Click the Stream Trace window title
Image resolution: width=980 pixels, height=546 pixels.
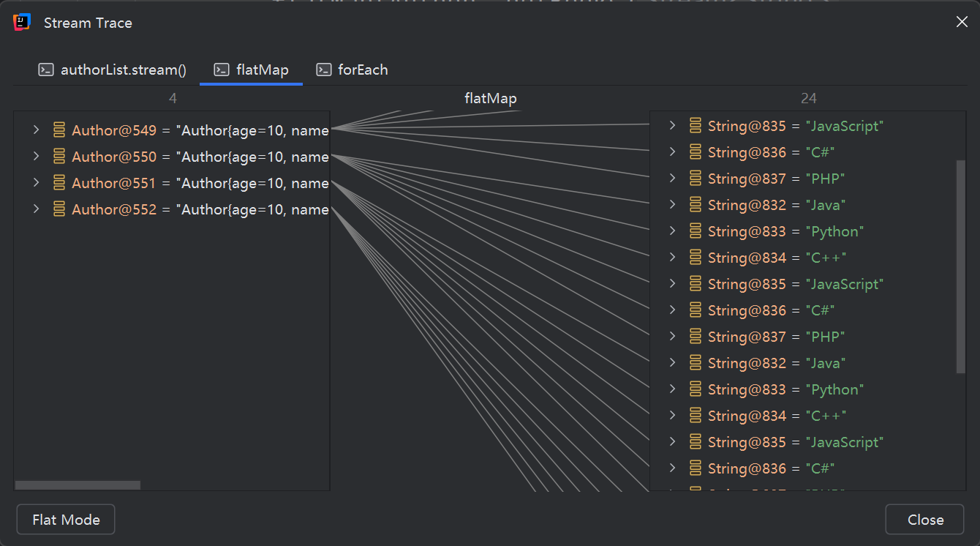click(x=88, y=23)
